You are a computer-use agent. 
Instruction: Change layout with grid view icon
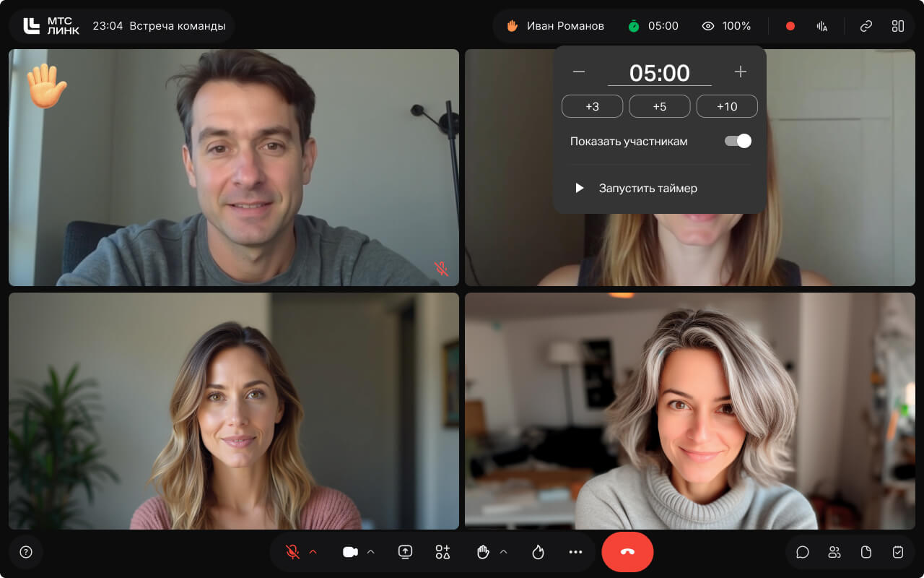(x=897, y=26)
